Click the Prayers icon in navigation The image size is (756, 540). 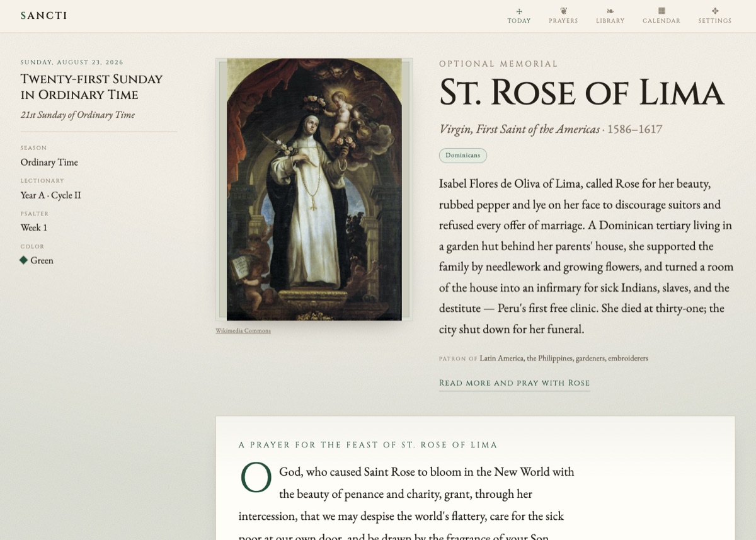(563, 11)
